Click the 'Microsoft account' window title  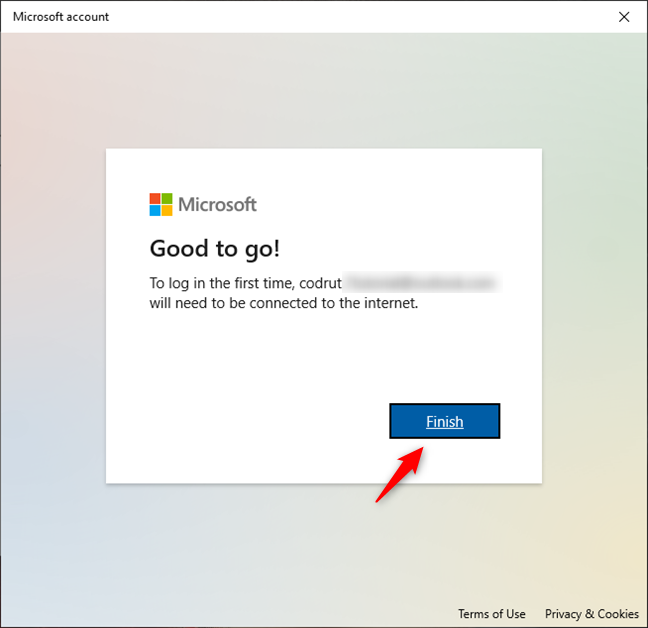(x=61, y=17)
